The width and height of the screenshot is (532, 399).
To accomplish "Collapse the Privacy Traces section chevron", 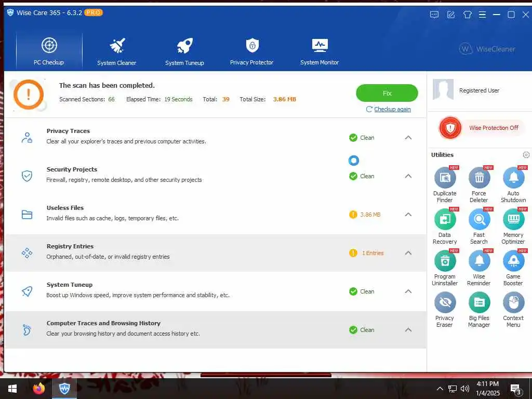I will [x=408, y=138].
